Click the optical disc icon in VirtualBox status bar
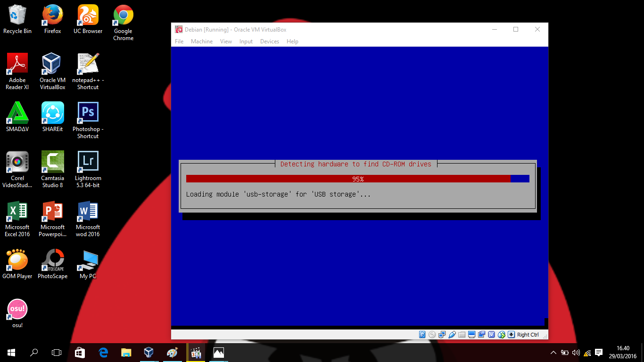The image size is (644, 362). tap(432, 335)
